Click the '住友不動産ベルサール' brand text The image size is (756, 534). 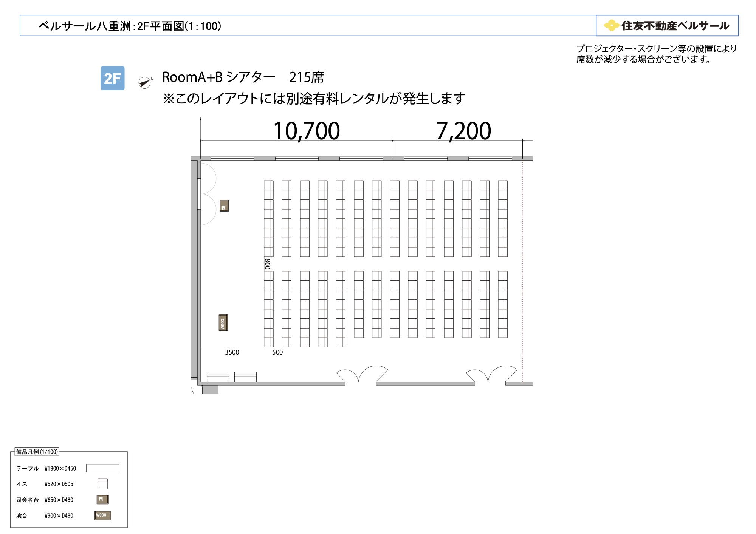point(675,26)
